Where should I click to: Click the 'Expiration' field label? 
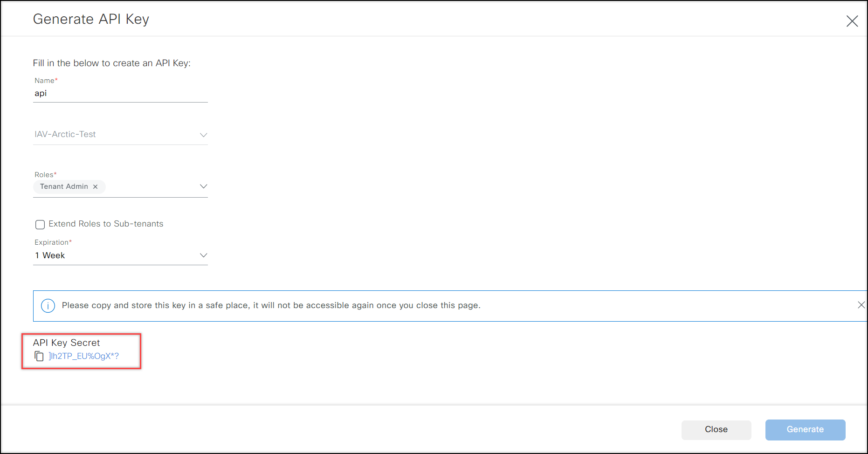[53, 242]
